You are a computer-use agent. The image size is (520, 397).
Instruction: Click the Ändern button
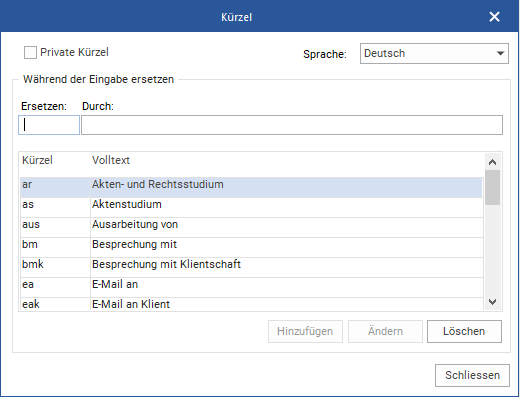(385, 331)
